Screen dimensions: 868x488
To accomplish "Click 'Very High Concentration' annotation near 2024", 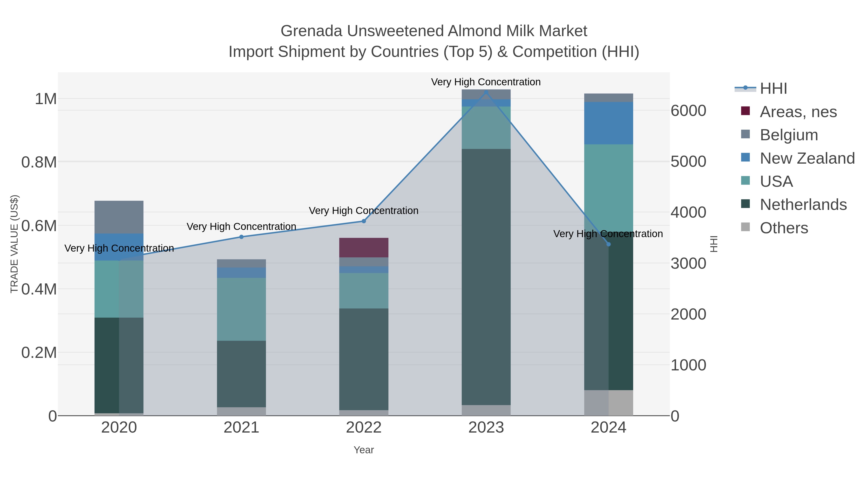I will coord(608,234).
